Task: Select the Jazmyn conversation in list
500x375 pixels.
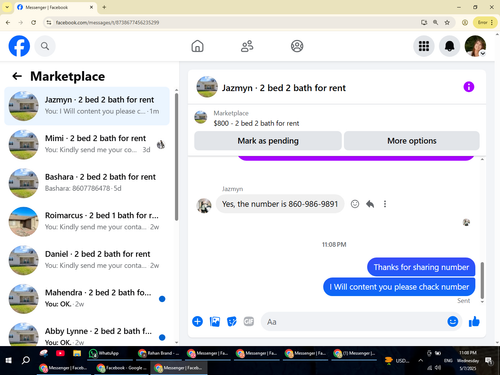Action: [87, 106]
